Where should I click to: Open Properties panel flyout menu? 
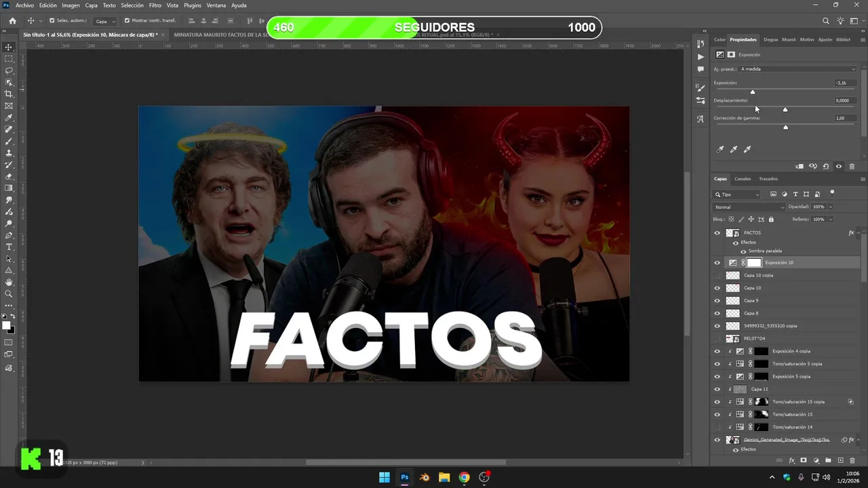click(x=863, y=39)
